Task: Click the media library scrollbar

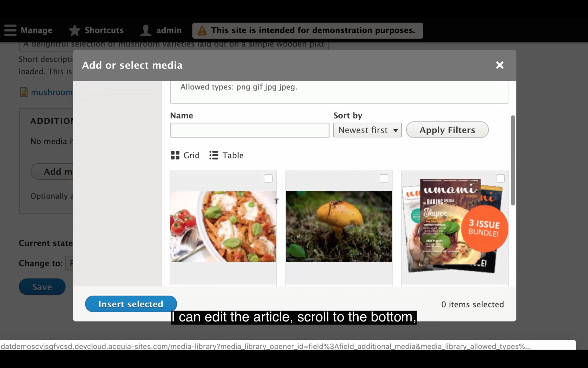Action: click(513, 160)
